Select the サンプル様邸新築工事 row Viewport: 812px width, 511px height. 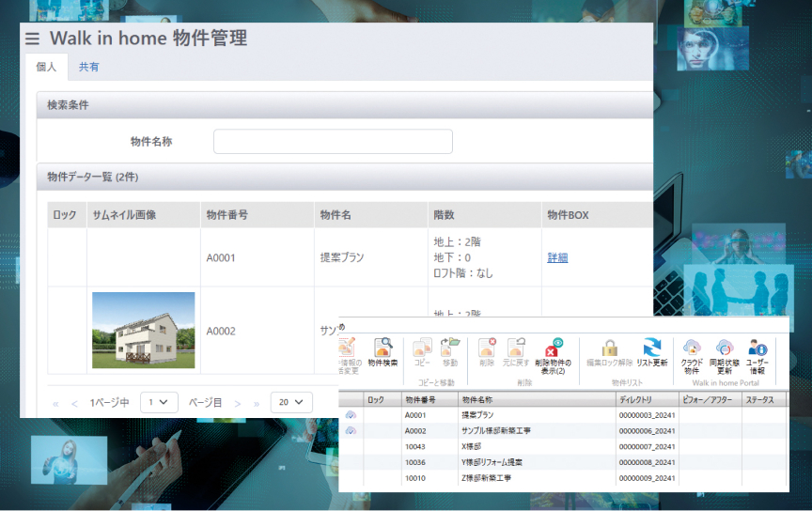click(564, 431)
